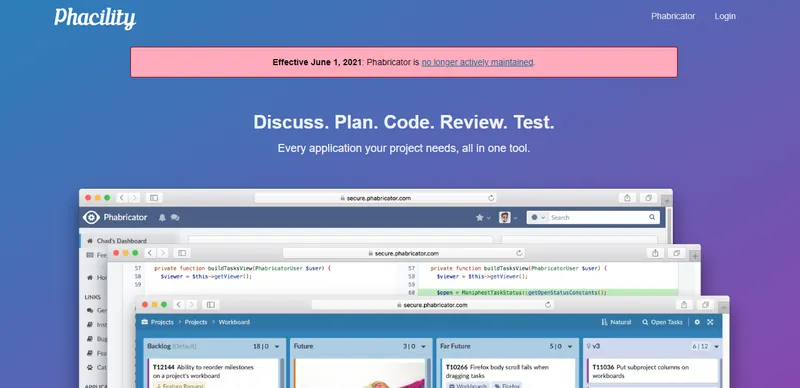Expand the Future column dropdown arrow
The image size is (800, 388).
coord(423,346)
